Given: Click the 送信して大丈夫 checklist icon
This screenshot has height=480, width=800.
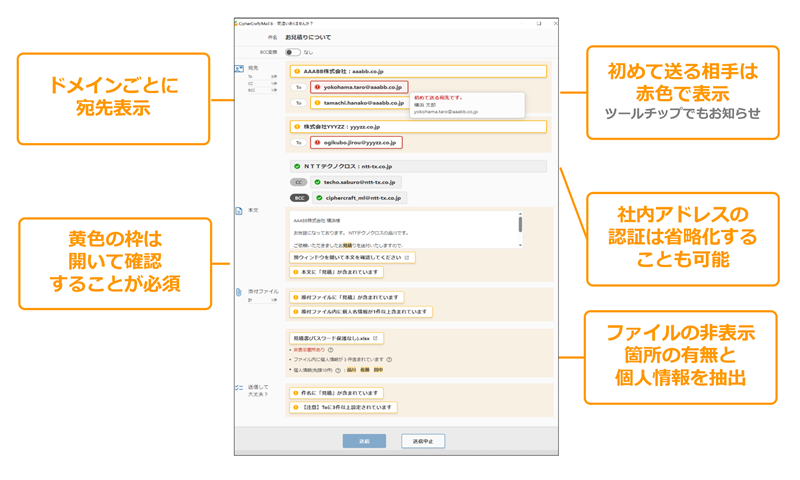Looking at the screenshot, I should [x=239, y=387].
